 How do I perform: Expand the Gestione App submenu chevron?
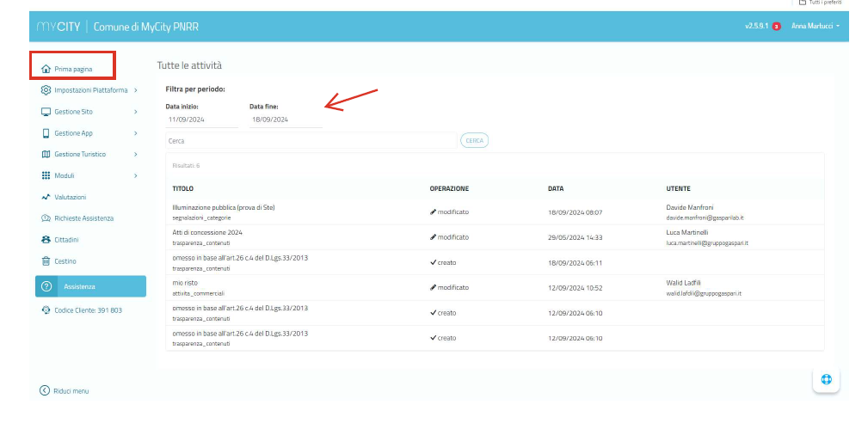136,133
